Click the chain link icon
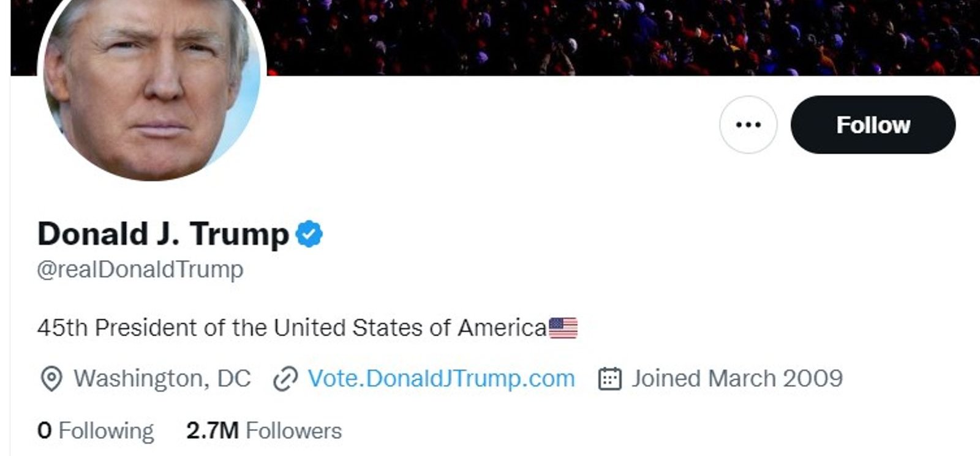Viewport: 980px width, 456px height. click(285, 379)
